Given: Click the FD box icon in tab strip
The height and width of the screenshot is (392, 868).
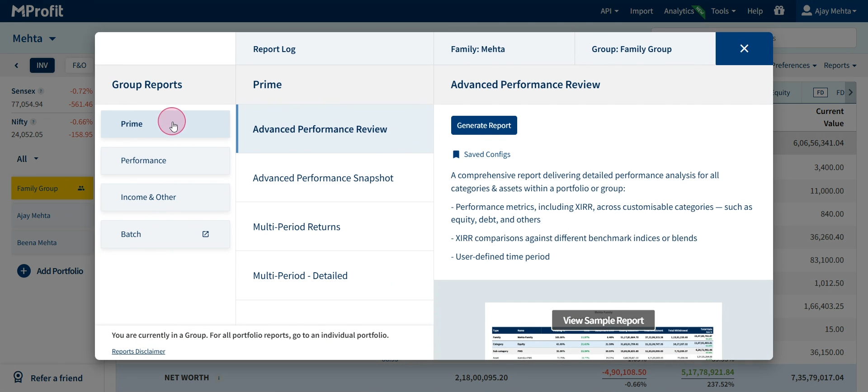Looking at the screenshot, I should click(x=821, y=93).
